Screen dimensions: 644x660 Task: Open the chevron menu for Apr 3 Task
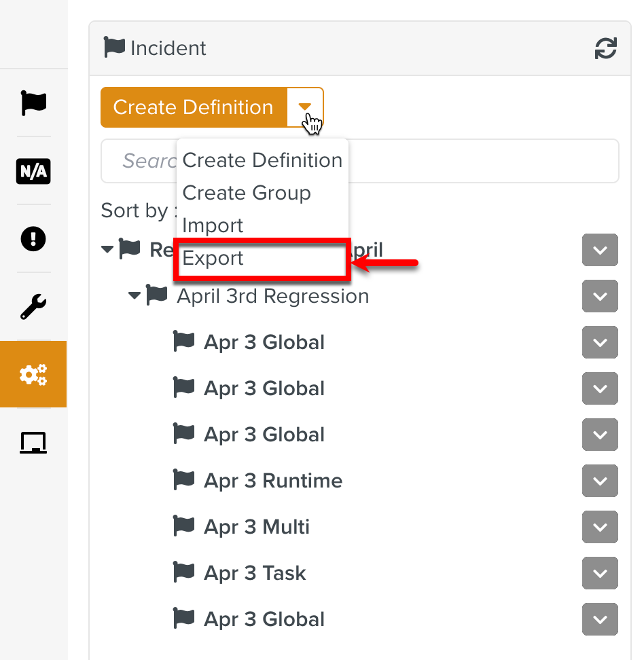pyautogui.click(x=600, y=573)
